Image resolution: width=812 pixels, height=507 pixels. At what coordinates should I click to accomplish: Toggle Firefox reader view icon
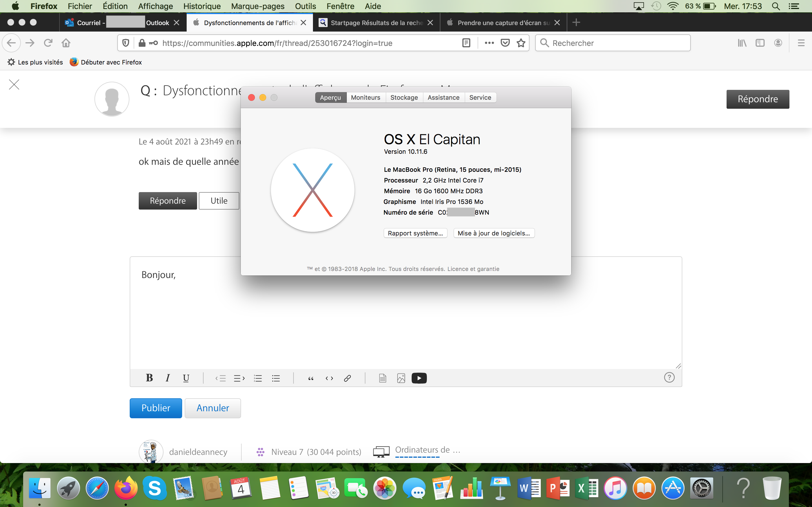tap(466, 43)
